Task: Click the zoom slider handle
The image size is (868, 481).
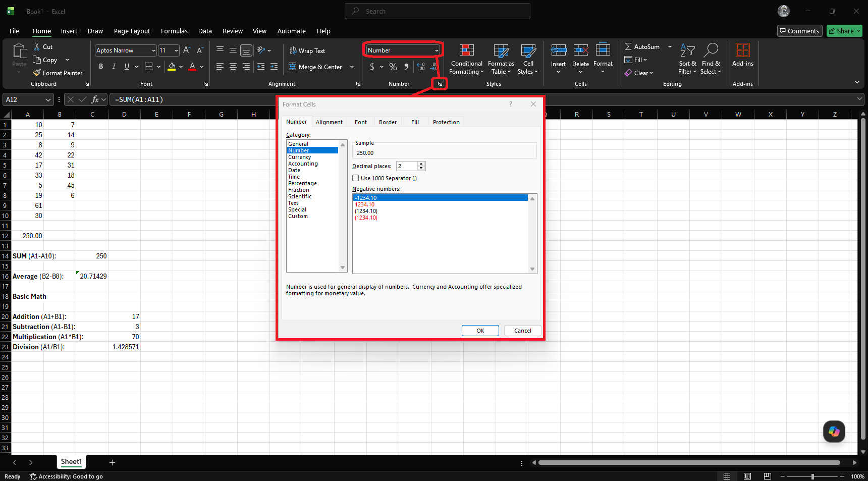Action: click(x=812, y=476)
